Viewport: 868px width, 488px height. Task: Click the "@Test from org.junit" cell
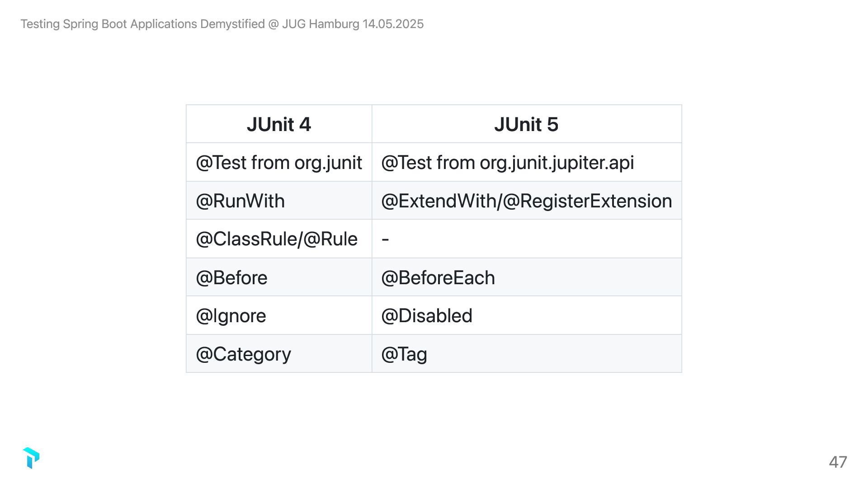pos(278,163)
